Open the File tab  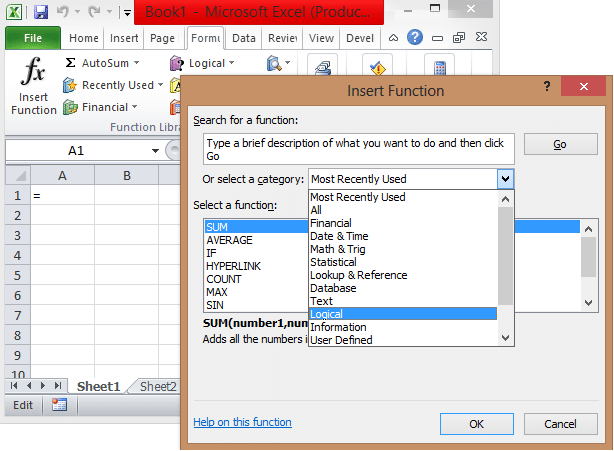[x=33, y=38]
